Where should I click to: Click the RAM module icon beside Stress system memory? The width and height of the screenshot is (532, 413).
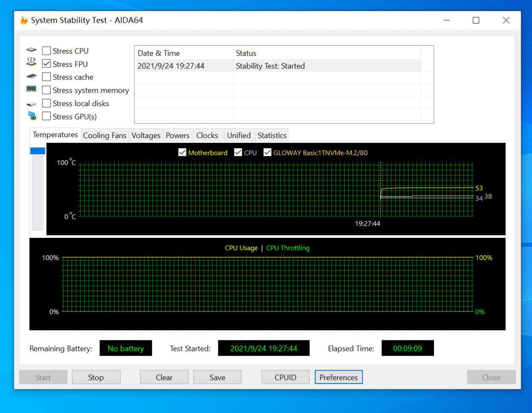coord(31,89)
